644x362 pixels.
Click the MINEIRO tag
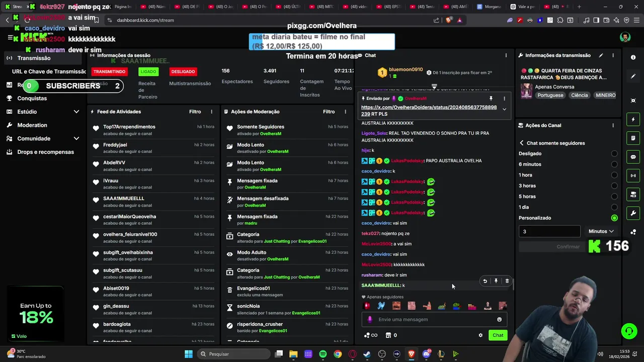coord(605,95)
